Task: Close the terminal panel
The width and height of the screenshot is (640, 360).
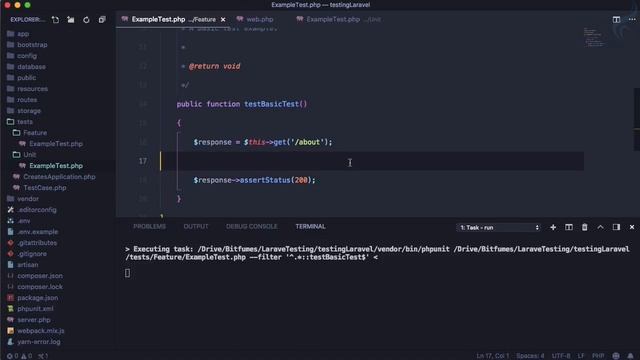Action: 631,227
